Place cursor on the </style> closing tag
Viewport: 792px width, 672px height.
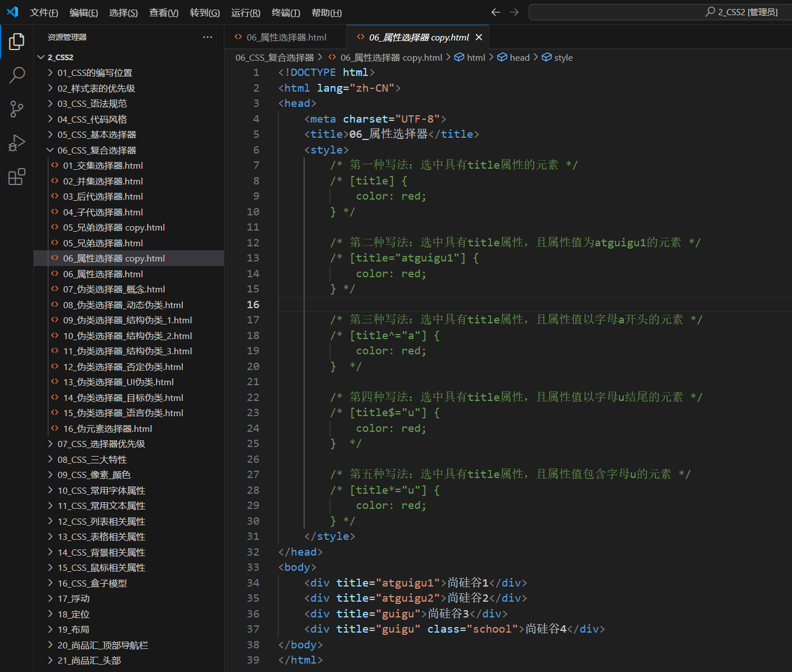(x=330, y=536)
